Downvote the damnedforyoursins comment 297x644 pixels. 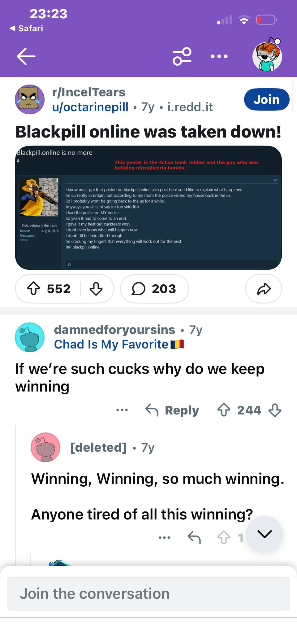click(x=275, y=410)
